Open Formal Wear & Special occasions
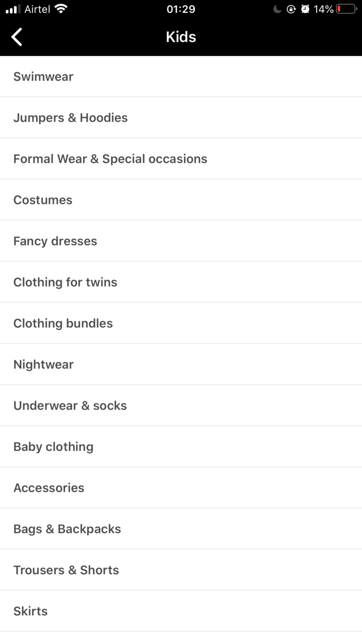This screenshot has height=644, width=362. pyautogui.click(x=110, y=159)
